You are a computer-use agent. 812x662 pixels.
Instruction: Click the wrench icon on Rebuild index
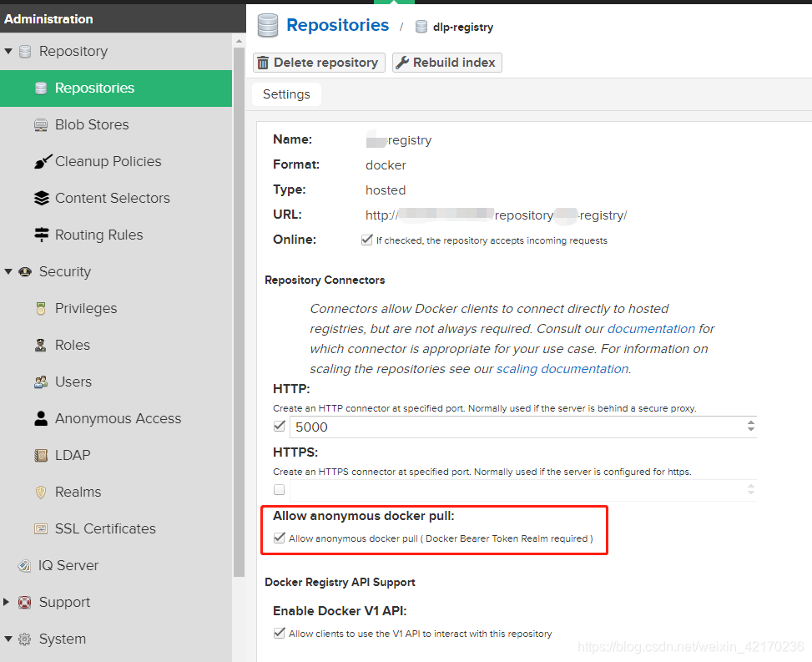402,63
